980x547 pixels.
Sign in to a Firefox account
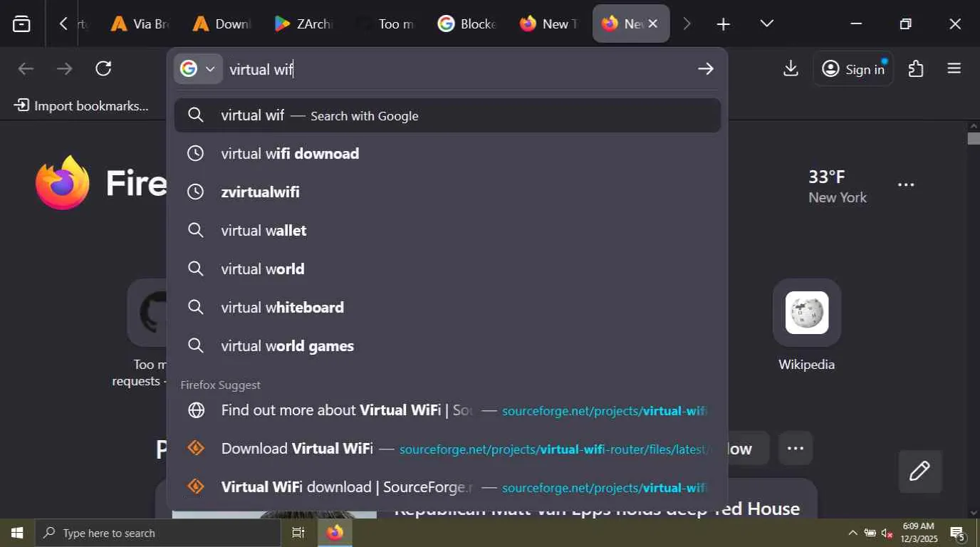click(853, 68)
